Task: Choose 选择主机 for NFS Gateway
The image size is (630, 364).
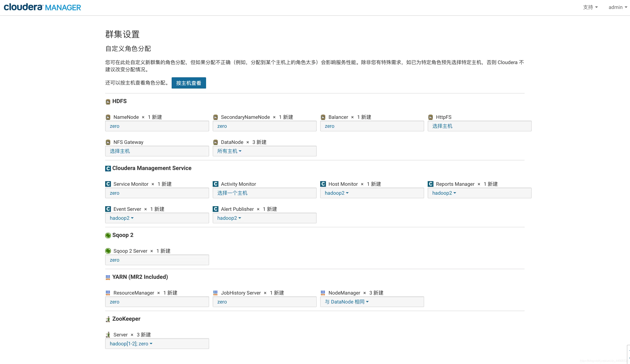Action: pos(120,151)
